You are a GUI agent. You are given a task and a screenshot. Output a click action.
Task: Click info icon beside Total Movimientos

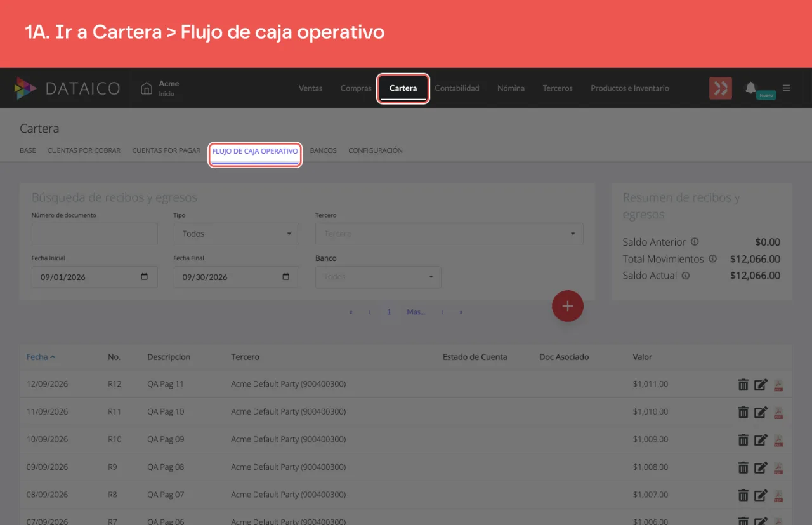712,258
